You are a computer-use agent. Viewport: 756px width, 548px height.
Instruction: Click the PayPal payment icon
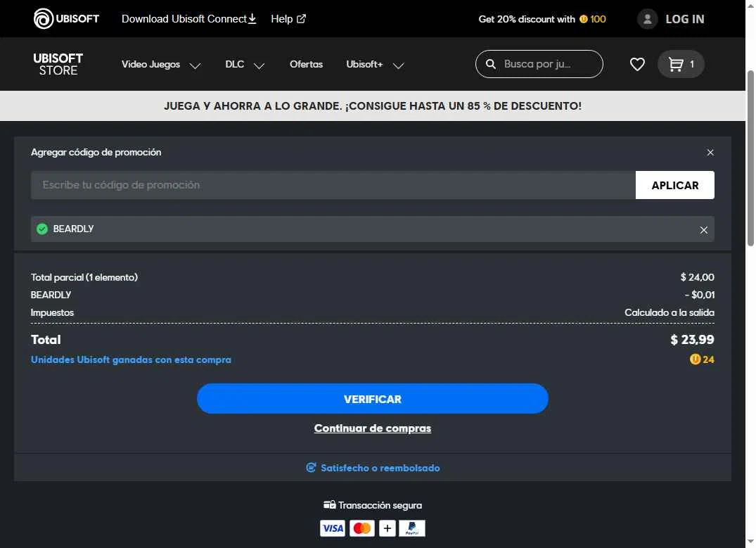(412, 528)
